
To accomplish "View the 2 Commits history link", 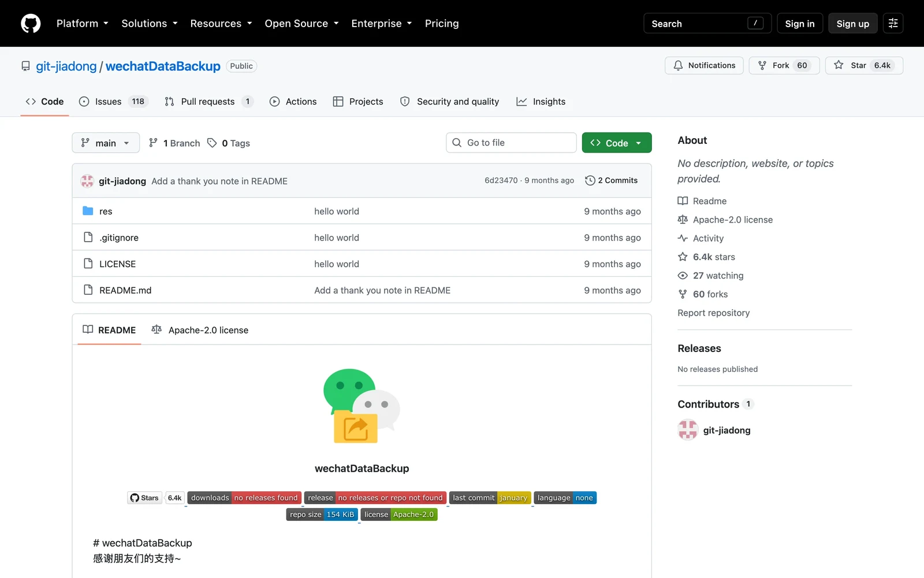I will [x=612, y=180].
